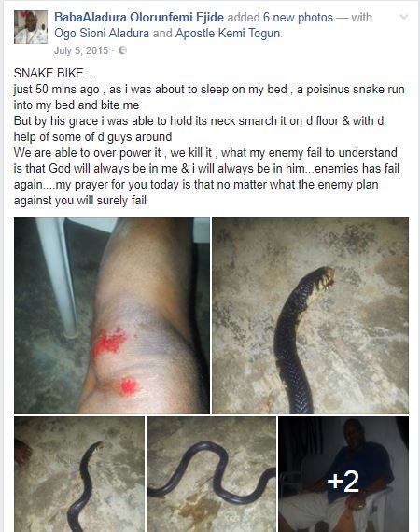View the '6 new photos' album

click(299, 18)
